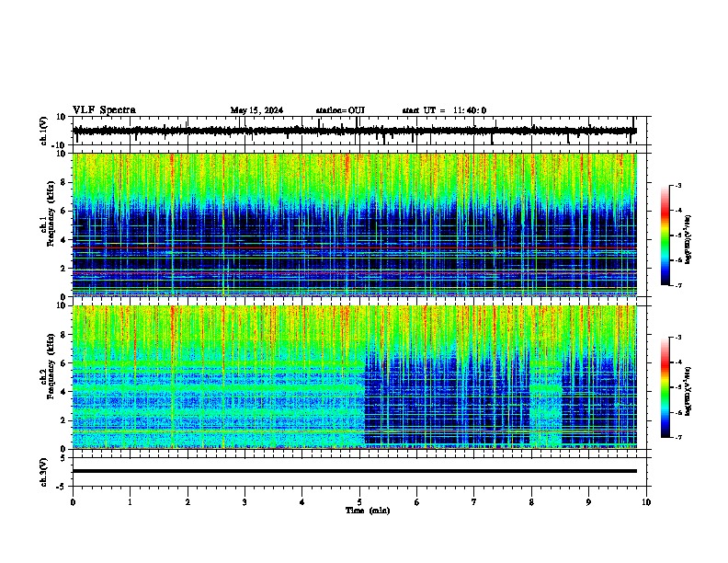Click inside the ch.2 spectrogram plot
This screenshot has width=728, height=563.
(x=354, y=377)
